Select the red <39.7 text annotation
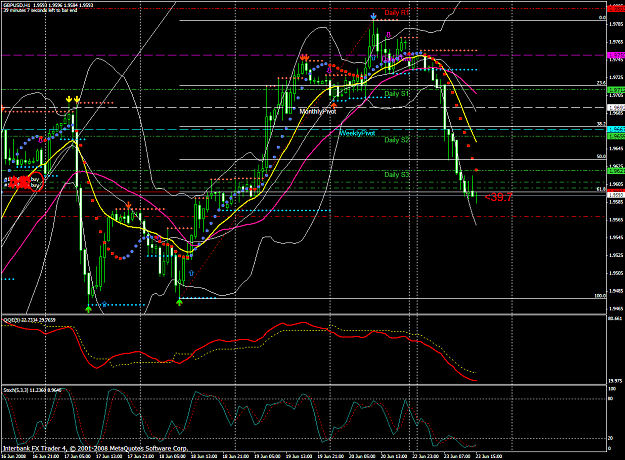Screen dimensions: 625x460 tap(498, 197)
